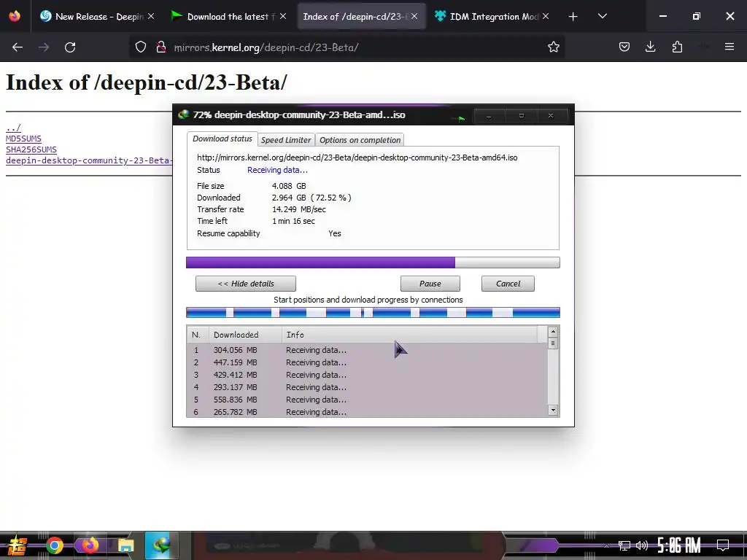The width and height of the screenshot is (747, 560).
Task: Open the volume speaker tray icon
Action: point(642,545)
